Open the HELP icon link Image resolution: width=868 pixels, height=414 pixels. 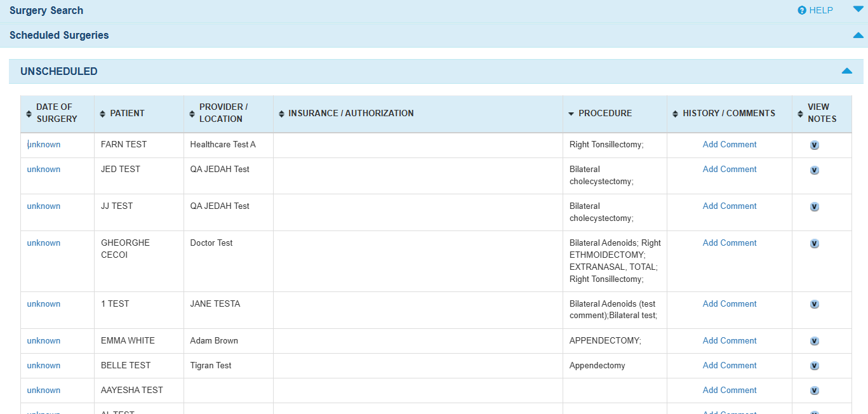coord(815,10)
